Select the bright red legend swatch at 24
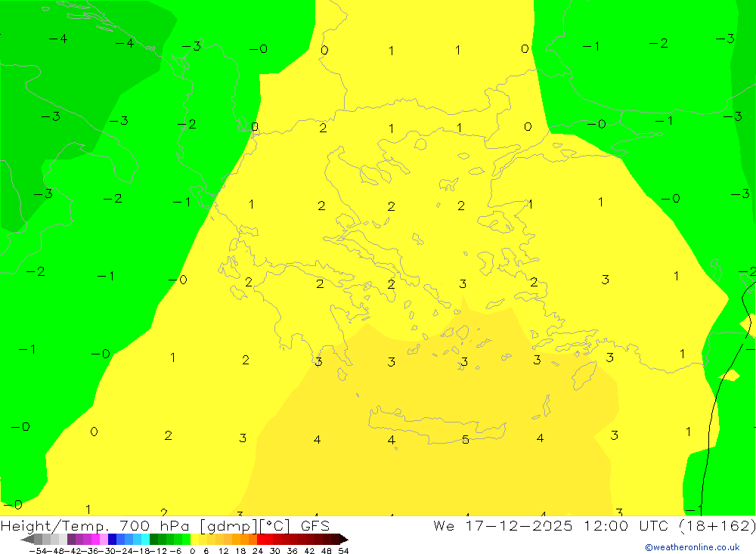756x554 pixels. point(261,539)
